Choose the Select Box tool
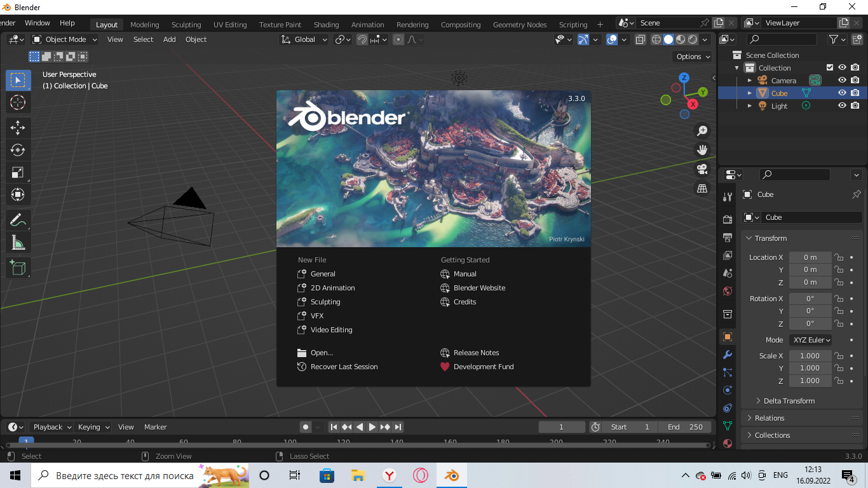The height and width of the screenshot is (488, 868). 18,80
